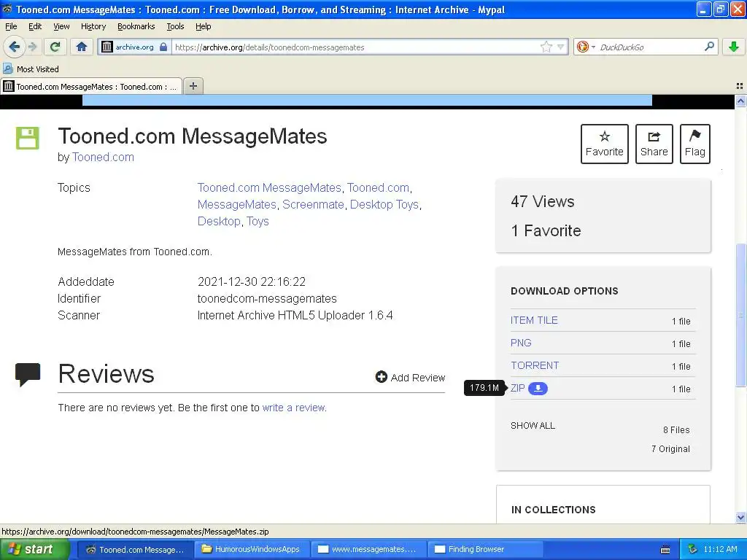
Task: Click the Forward navigation arrow
Action: pyautogui.click(x=32, y=47)
